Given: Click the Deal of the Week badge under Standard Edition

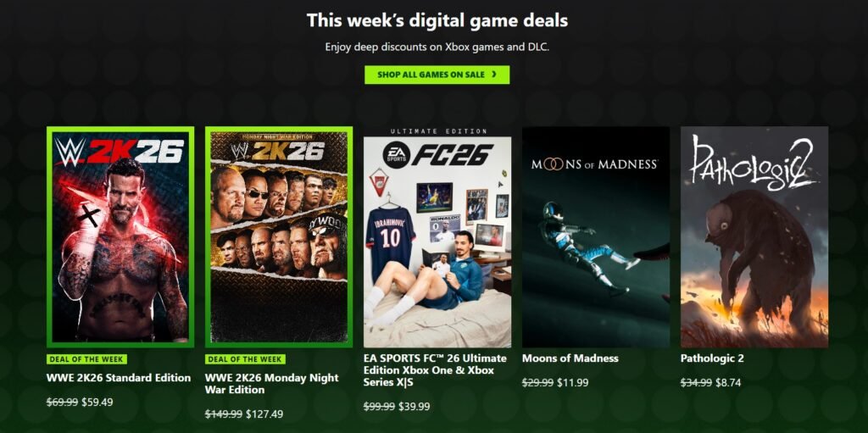Looking at the screenshot, I should [87, 358].
